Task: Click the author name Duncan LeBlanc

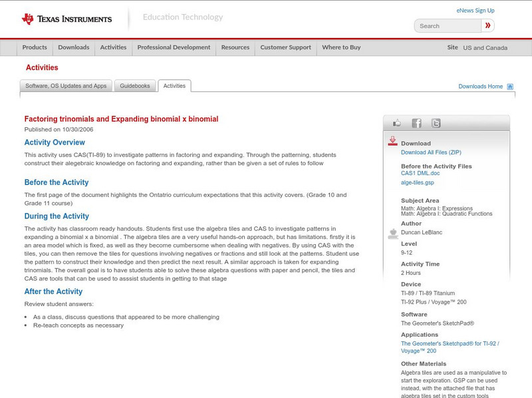Action: click(422, 233)
